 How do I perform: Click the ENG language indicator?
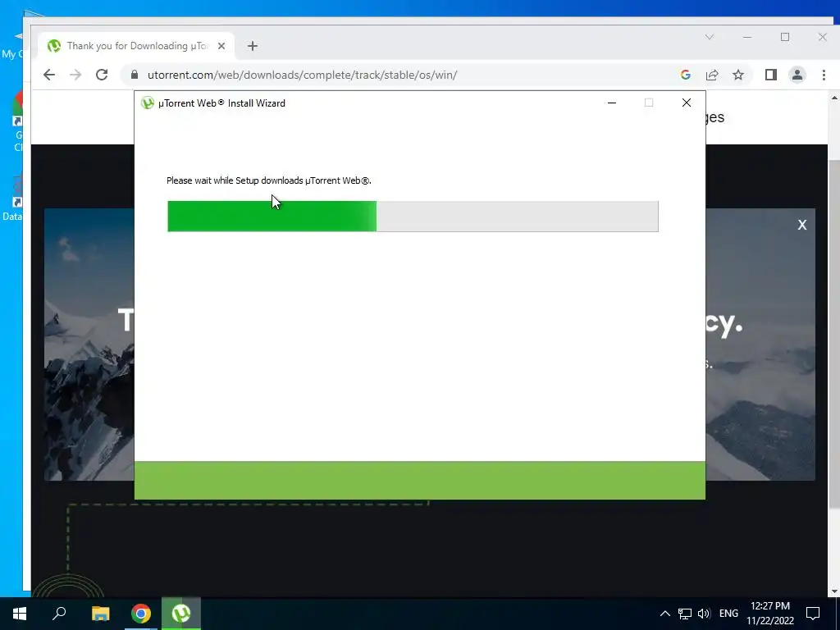728,614
